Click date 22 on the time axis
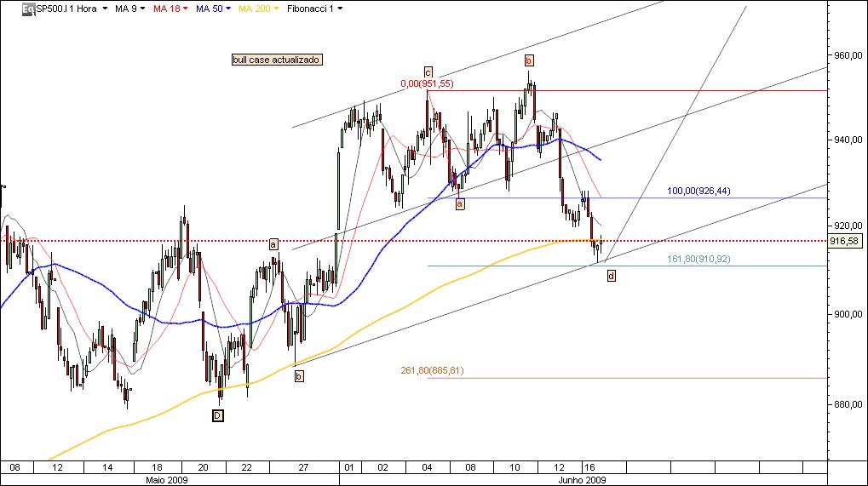 (x=247, y=467)
